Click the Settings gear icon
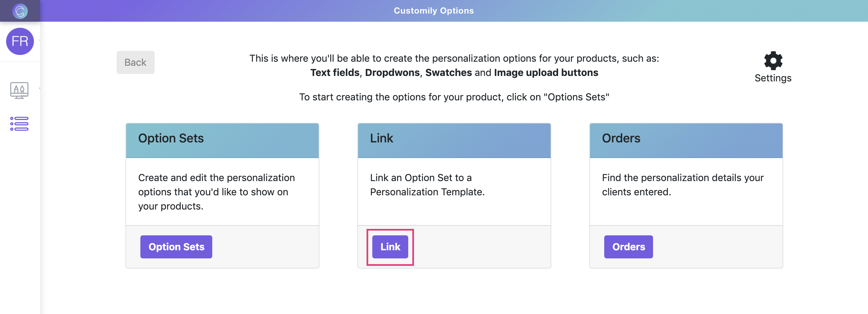 (773, 61)
